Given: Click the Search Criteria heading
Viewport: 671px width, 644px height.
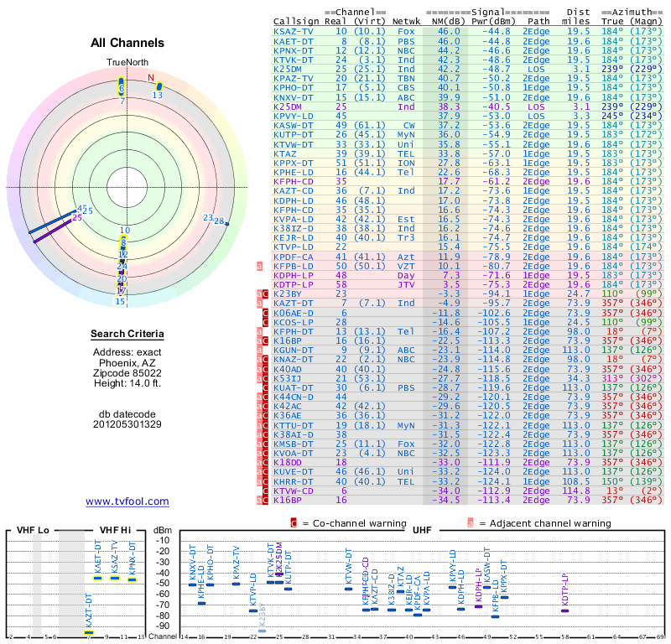Looking at the screenshot, I should click(x=127, y=334).
